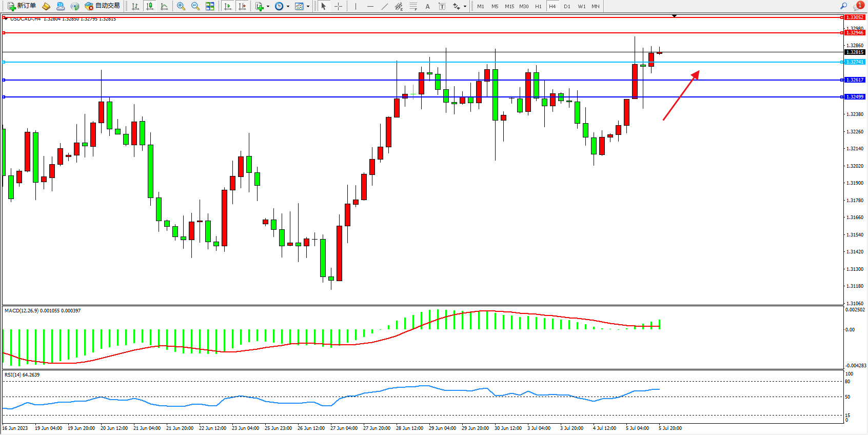Switch chart to line chart mode
The height and width of the screenshot is (435, 868).
[164, 6]
